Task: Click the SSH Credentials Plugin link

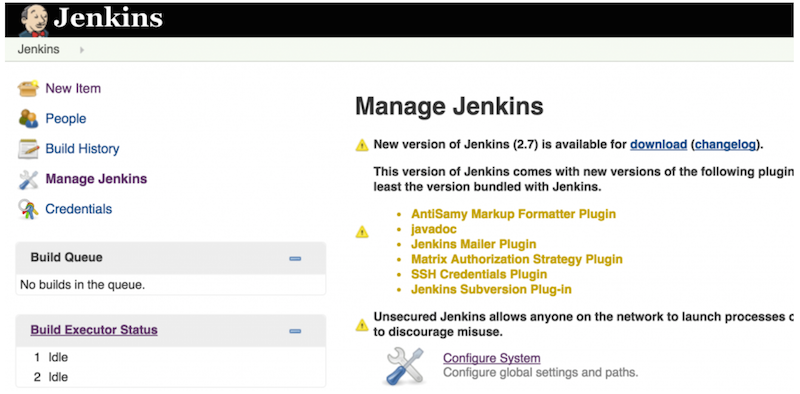Action: [x=479, y=274]
